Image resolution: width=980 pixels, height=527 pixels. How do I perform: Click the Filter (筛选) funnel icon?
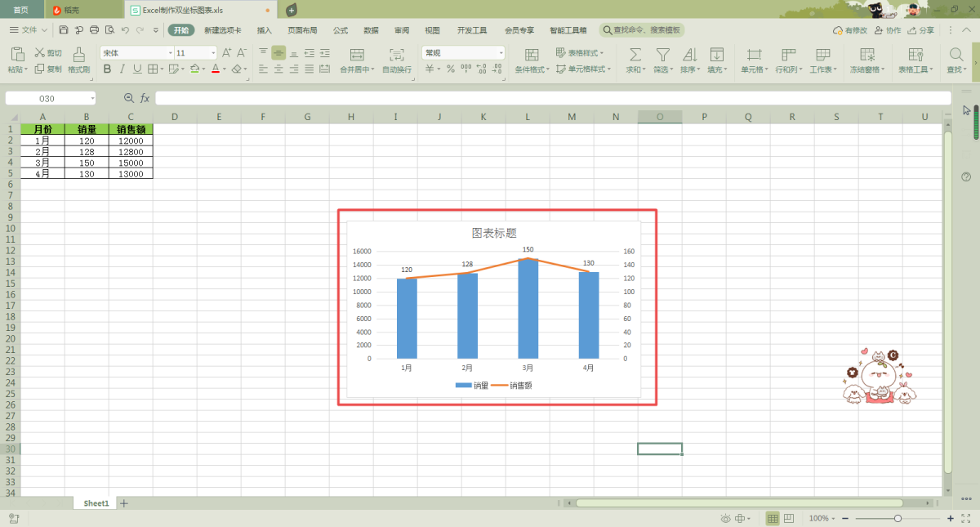(662, 55)
